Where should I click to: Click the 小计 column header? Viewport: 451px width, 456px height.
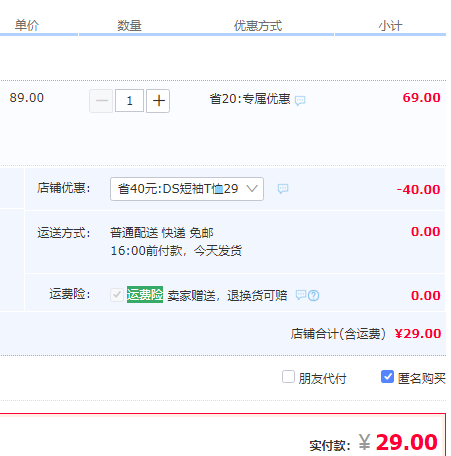tap(390, 26)
